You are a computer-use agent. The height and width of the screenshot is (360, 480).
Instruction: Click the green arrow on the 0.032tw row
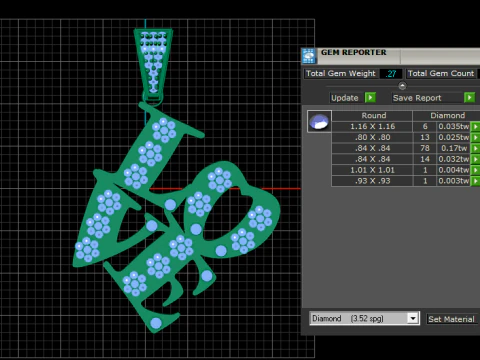click(x=475, y=159)
